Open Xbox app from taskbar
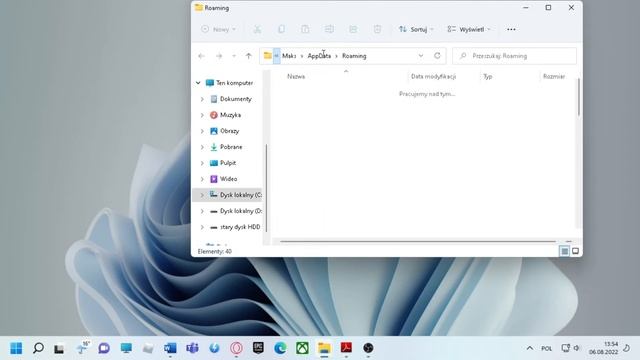Screen dimensions: 640x360 point(302,348)
